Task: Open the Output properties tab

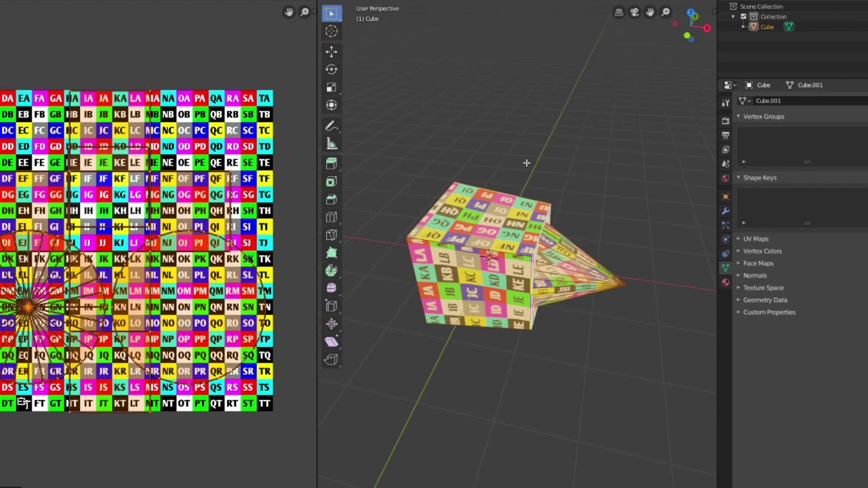Action: point(726,136)
